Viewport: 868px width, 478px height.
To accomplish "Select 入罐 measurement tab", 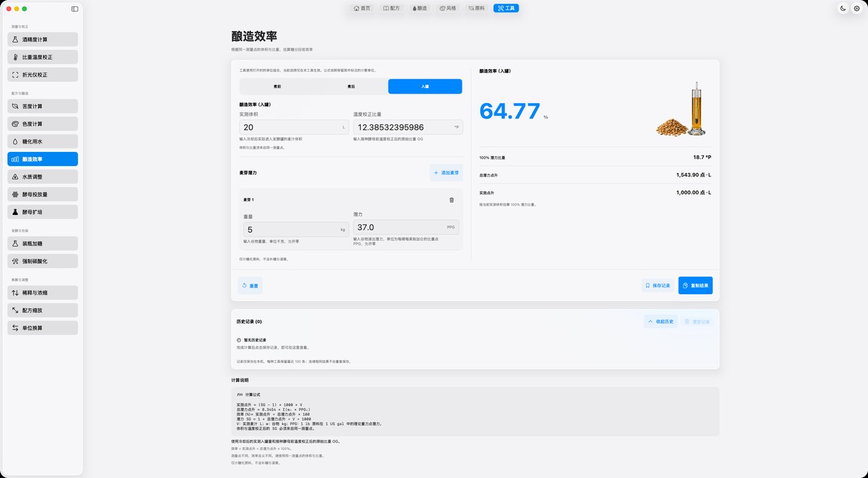I will coord(425,86).
